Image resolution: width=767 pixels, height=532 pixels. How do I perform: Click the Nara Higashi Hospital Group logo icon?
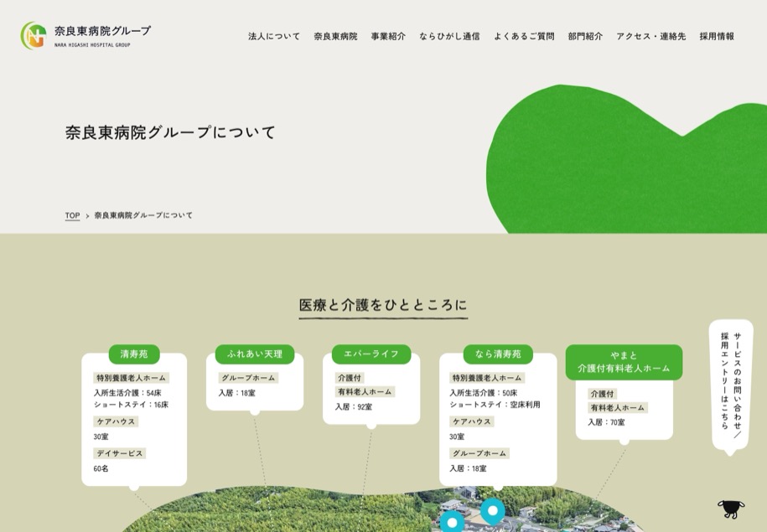(34, 35)
